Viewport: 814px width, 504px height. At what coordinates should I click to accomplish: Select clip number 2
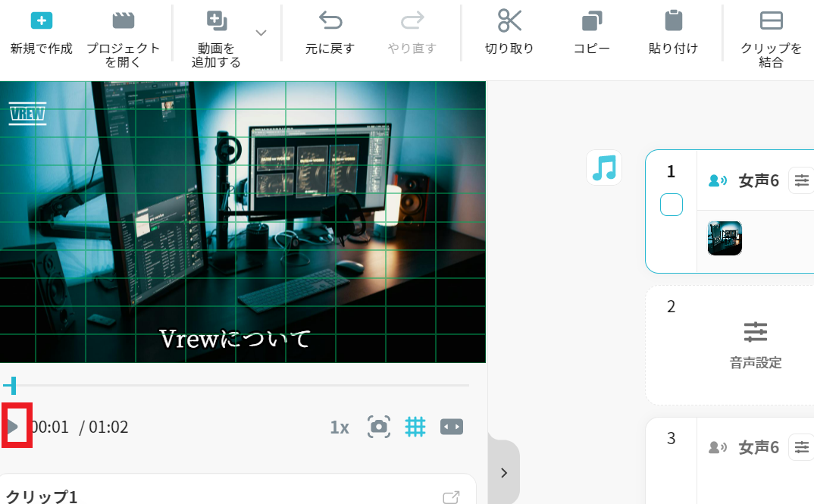pyautogui.click(x=672, y=307)
